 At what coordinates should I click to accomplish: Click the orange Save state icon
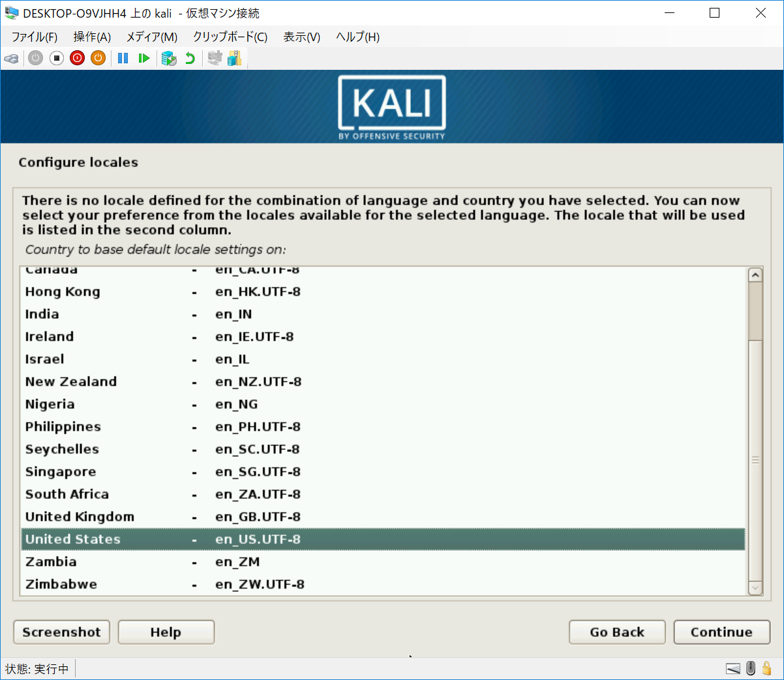click(98, 58)
